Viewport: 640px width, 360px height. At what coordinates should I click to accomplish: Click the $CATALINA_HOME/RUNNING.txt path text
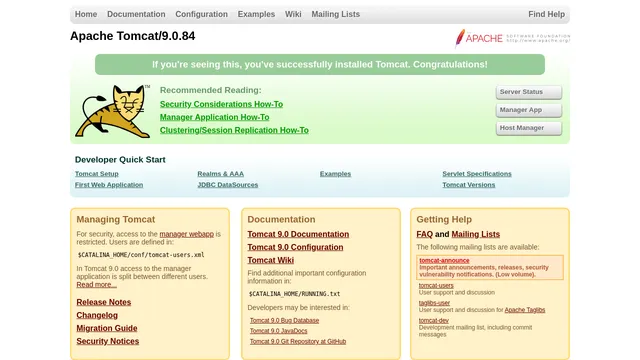tap(294, 294)
